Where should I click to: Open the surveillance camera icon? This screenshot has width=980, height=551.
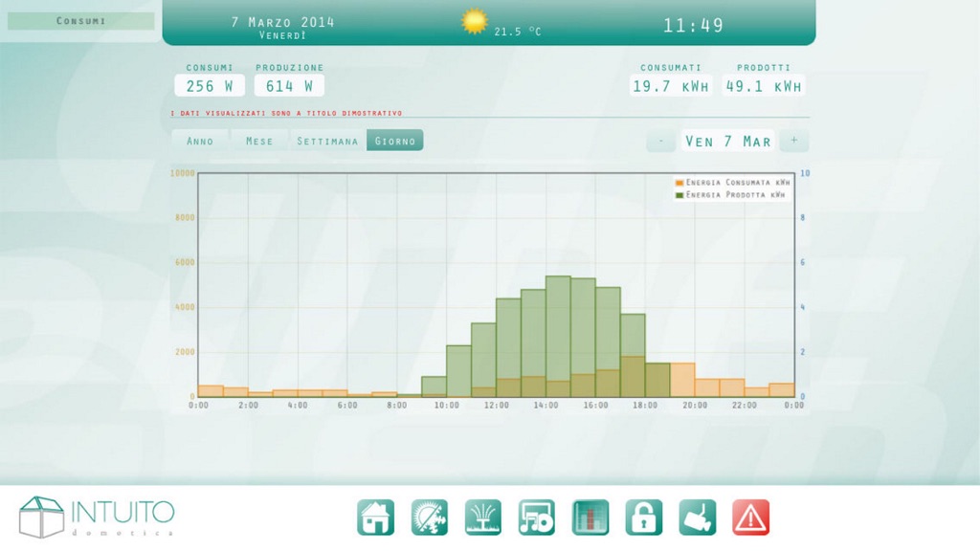tap(698, 518)
